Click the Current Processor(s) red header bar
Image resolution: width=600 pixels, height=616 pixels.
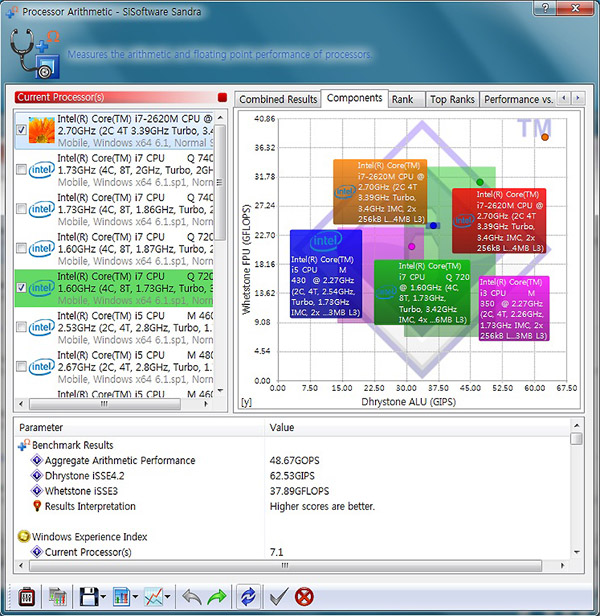[116, 97]
